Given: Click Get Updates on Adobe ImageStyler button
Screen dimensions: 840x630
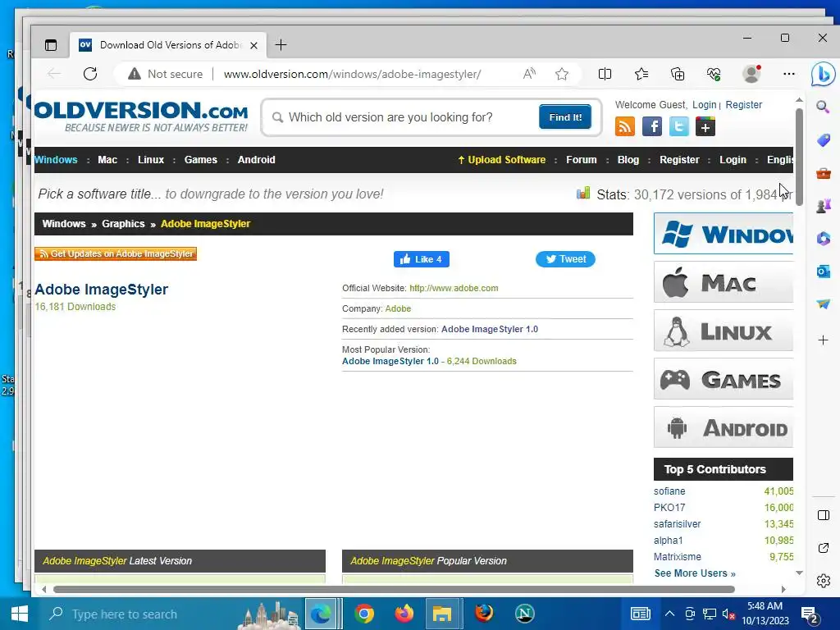Looking at the screenshot, I should 116,254.
